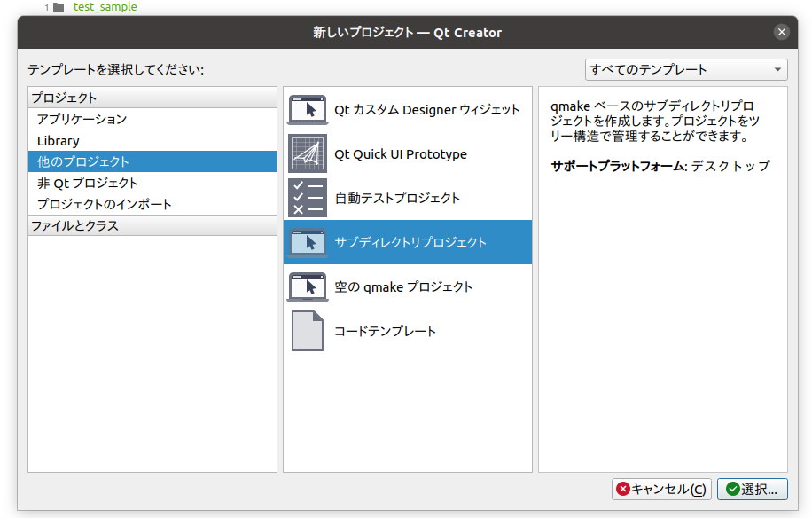
Task: Click the 選択... button
Action: pyautogui.click(x=752, y=489)
